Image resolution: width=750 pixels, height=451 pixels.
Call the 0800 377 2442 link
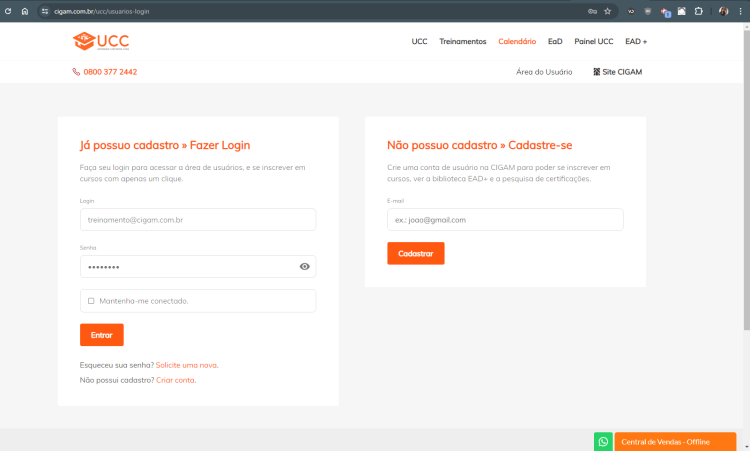pyautogui.click(x=110, y=72)
